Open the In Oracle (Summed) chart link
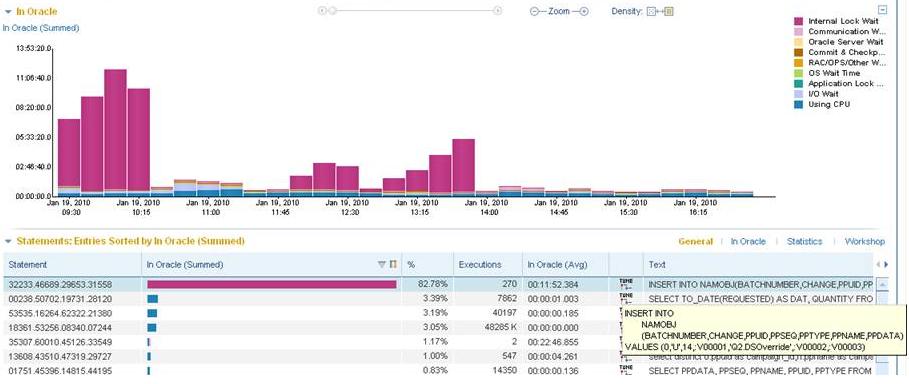 41,28
